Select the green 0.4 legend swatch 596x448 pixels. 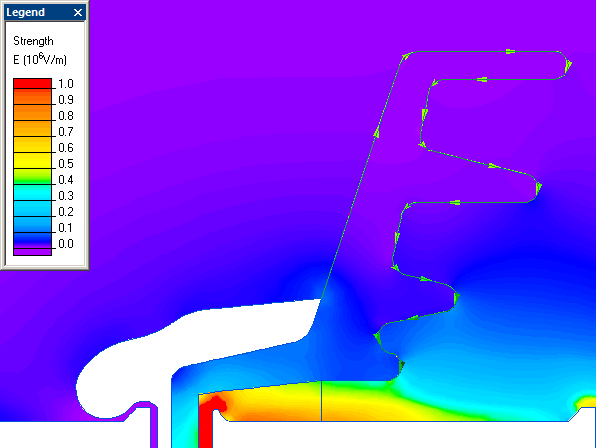(32, 176)
